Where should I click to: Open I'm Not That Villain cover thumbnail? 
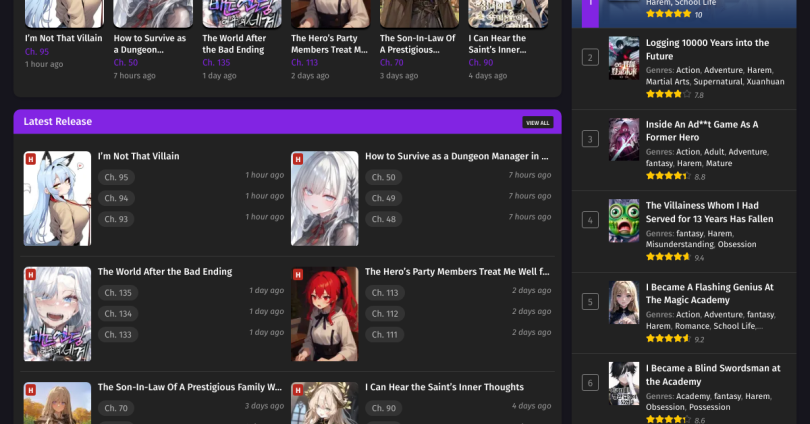click(x=57, y=198)
